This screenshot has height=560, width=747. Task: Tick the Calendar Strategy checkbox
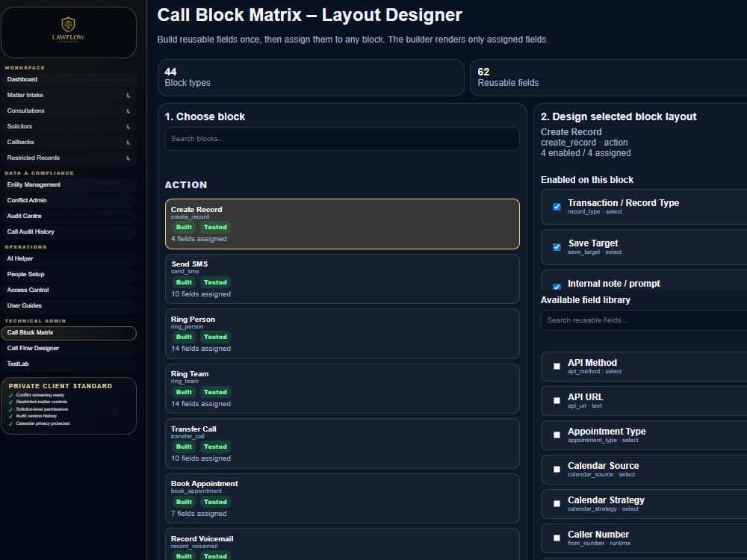pos(557,503)
